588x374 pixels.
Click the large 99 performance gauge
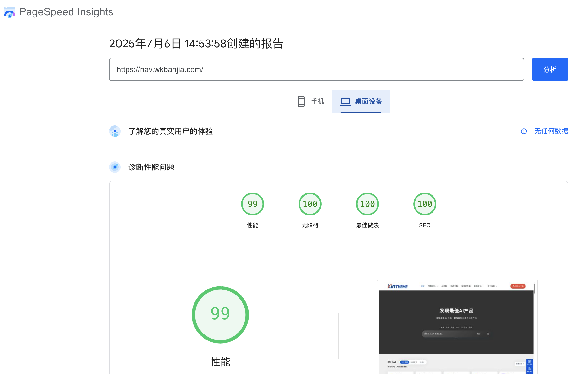point(220,315)
